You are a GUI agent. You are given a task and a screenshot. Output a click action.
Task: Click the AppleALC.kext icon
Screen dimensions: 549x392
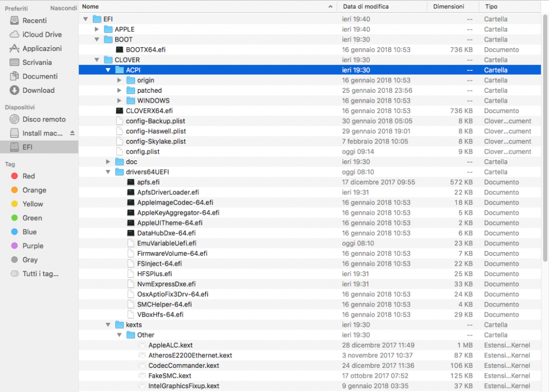(x=142, y=345)
